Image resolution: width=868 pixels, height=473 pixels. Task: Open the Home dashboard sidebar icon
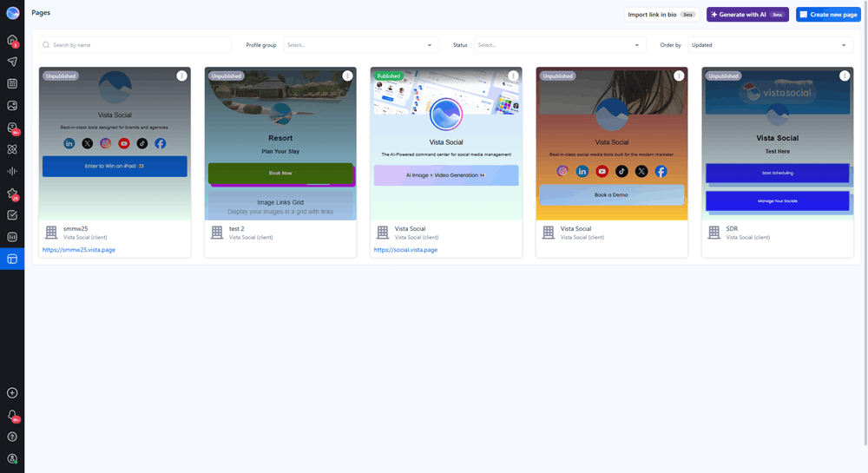tap(12, 40)
